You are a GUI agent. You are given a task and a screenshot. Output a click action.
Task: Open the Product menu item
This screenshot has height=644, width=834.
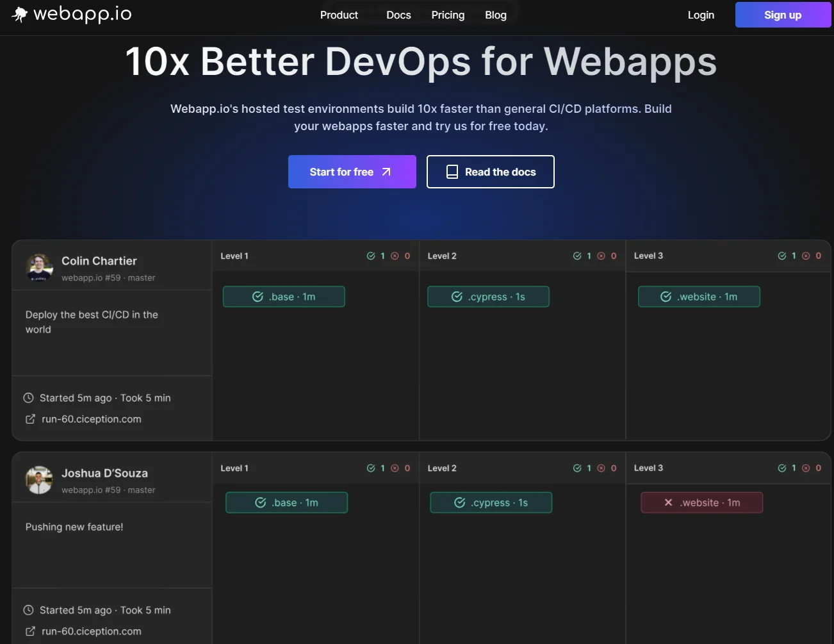click(339, 15)
